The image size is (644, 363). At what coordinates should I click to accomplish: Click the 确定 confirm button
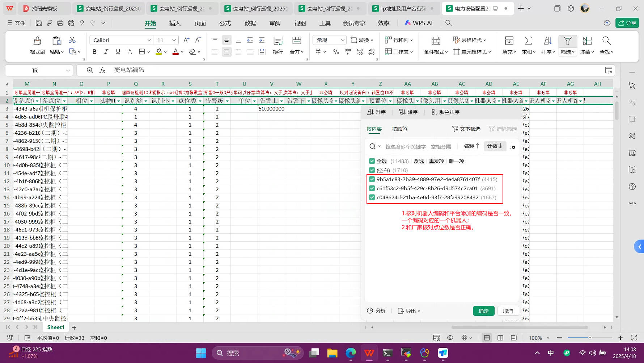[483, 311]
